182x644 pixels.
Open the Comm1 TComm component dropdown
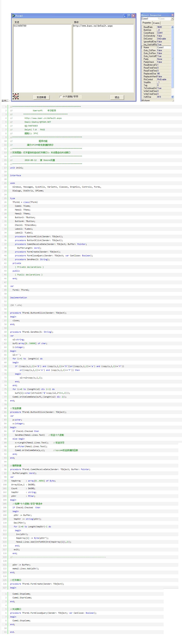(x=172, y=19)
